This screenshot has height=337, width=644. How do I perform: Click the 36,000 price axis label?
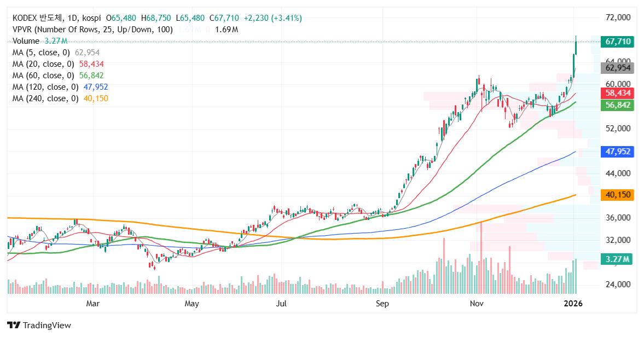click(x=618, y=218)
